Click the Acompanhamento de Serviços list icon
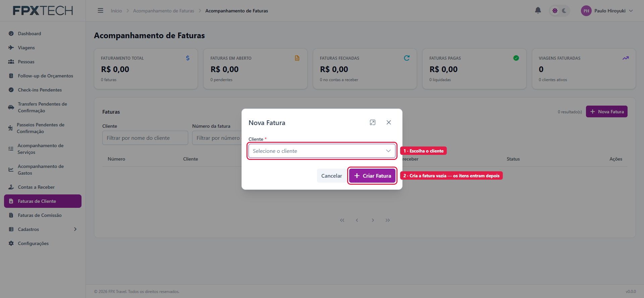 (11, 149)
